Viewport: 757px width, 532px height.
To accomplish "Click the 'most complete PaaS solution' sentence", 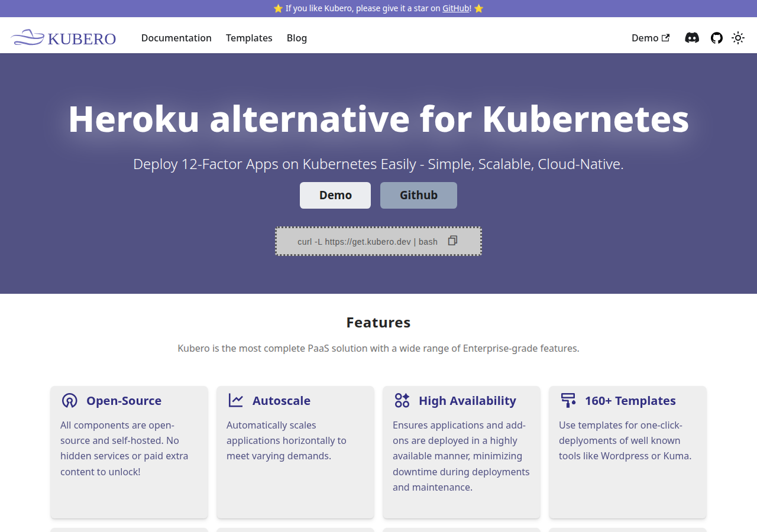I will 378,348.
